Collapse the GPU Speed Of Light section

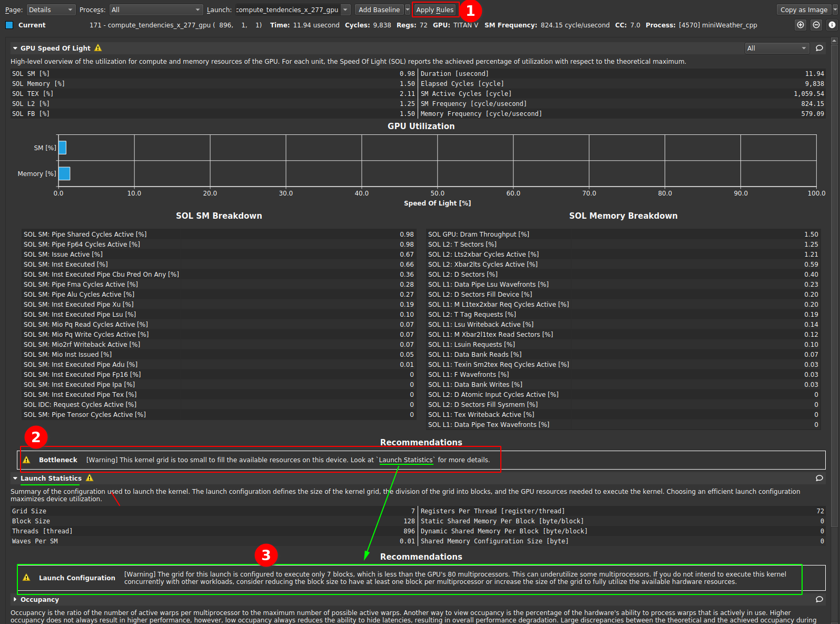15,48
